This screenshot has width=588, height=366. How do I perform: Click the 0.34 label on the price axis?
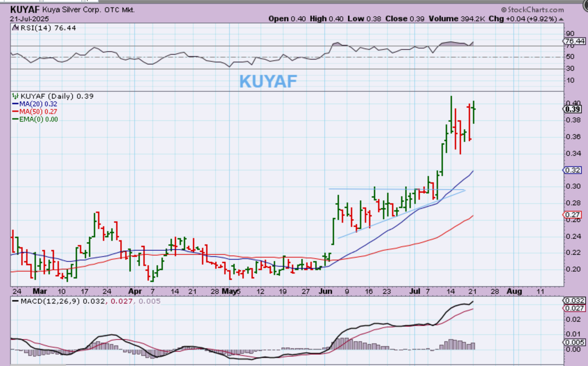coord(573,153)
